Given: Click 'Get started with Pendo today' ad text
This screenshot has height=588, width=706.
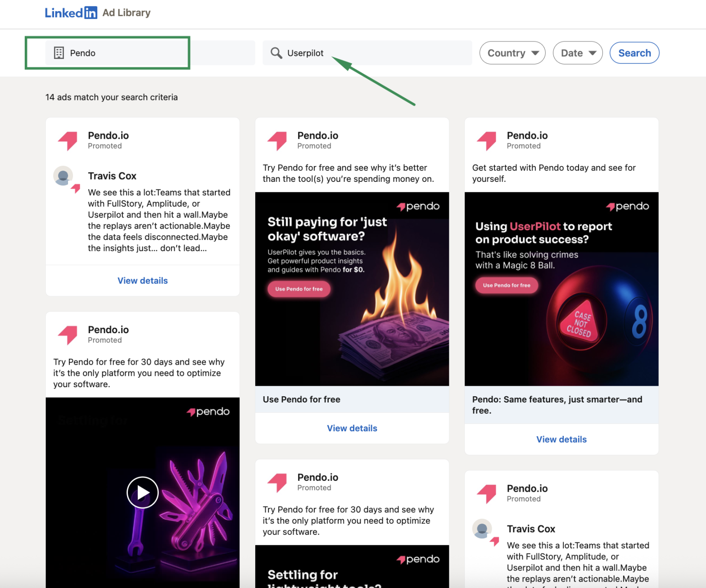Looking at the screenshot, I should (x=554, y=173).
